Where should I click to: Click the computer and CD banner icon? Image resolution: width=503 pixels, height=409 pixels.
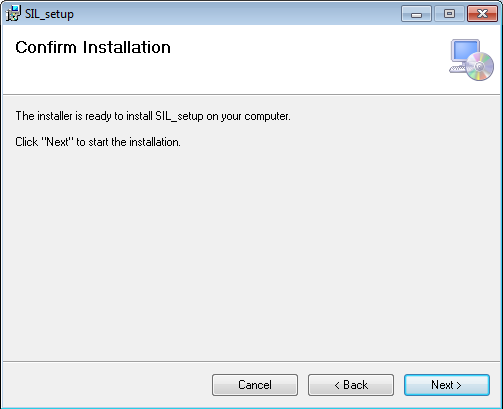(x=471, y=60)
